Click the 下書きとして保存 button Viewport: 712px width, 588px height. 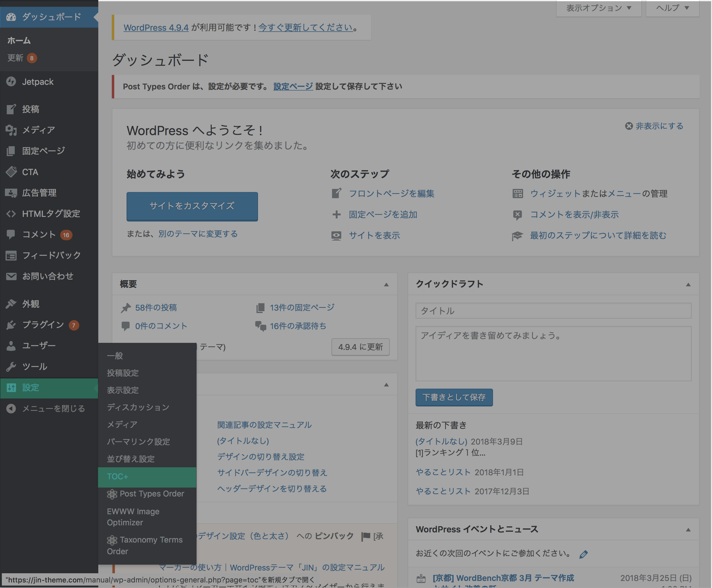(454, 397)
